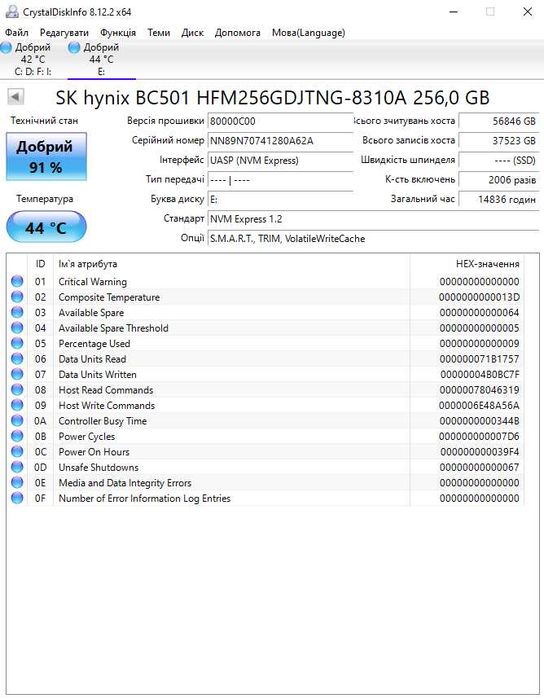Viewport: 544px width, 699px height.
Task: Select the Power On Hours attribute name
Action: (x=94, y=452)
